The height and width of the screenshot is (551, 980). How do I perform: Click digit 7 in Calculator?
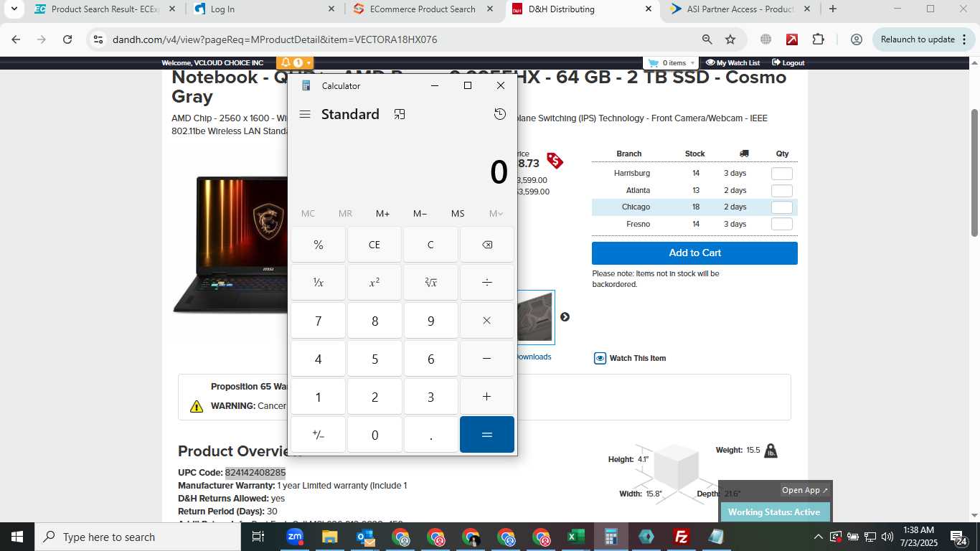pos(319,321)
